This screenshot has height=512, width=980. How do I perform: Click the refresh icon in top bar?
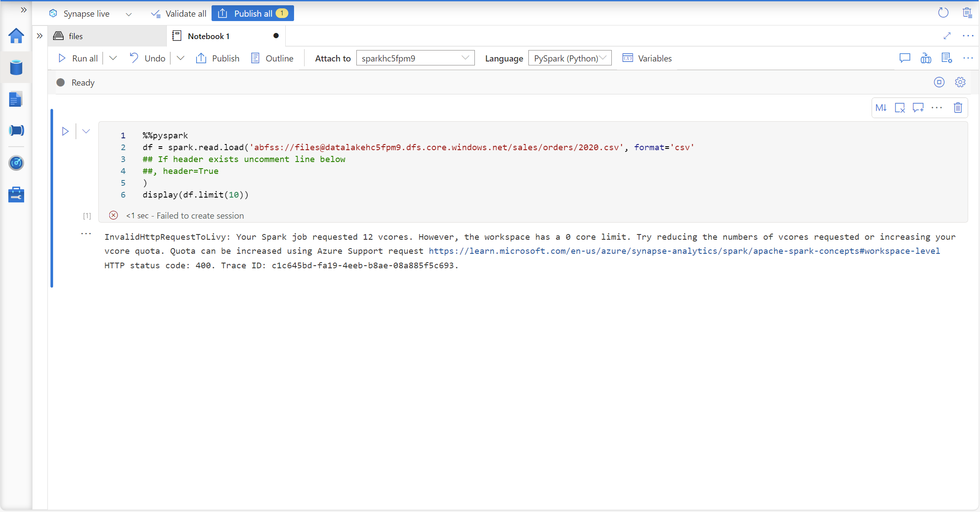(943, 13)
